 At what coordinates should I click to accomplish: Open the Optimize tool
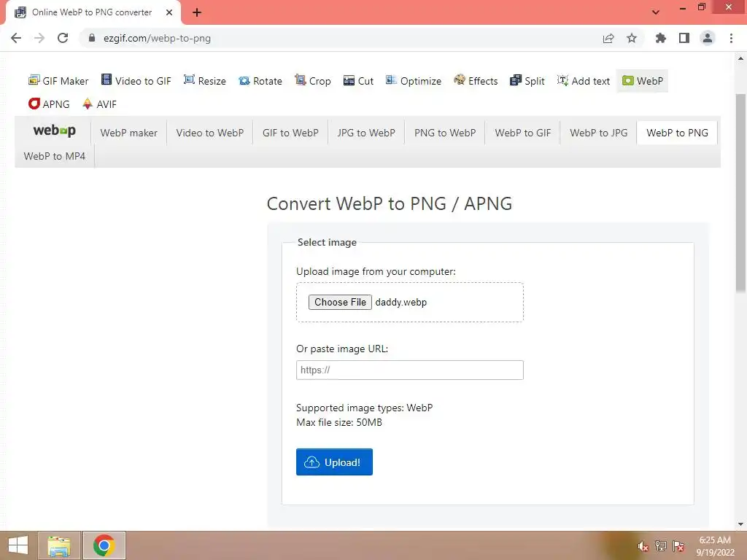point(414,81)
